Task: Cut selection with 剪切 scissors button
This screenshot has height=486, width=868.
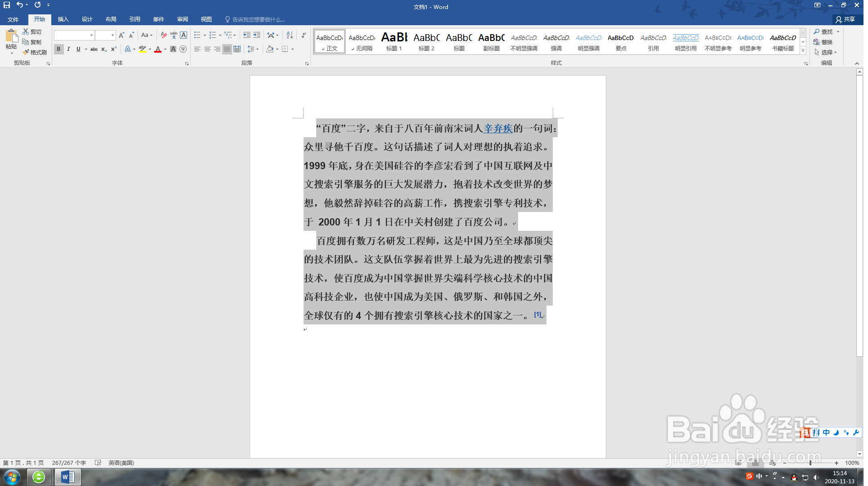Action: [32, 31]
